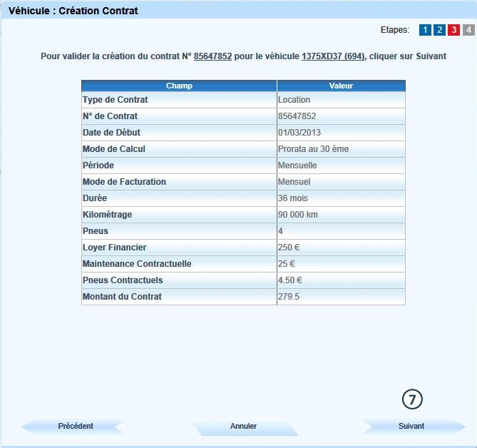Open vehicle 1375XD37 (694) link
The height and width of the screenshot is (448, 477).
pos(333,56)
